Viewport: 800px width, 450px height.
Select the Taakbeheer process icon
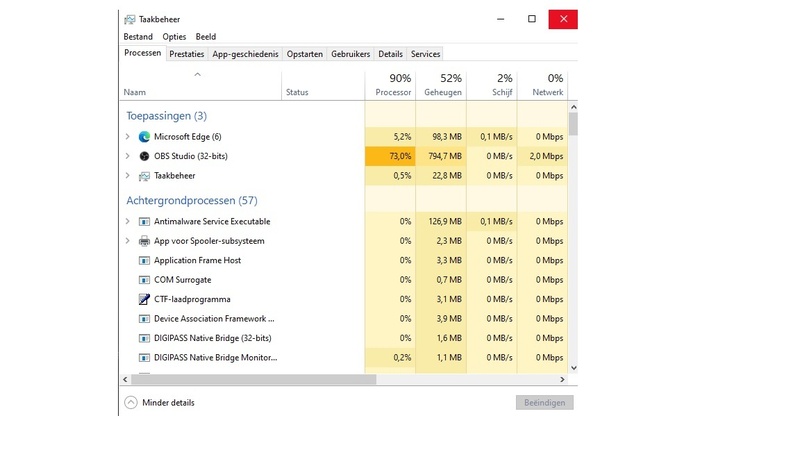pos(144,176)
